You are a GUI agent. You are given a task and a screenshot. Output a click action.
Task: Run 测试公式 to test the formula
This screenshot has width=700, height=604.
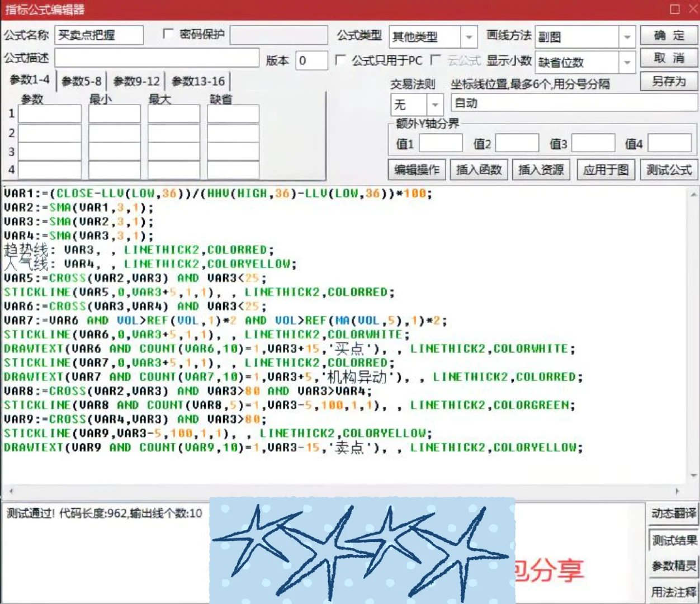tap(669, 169)
